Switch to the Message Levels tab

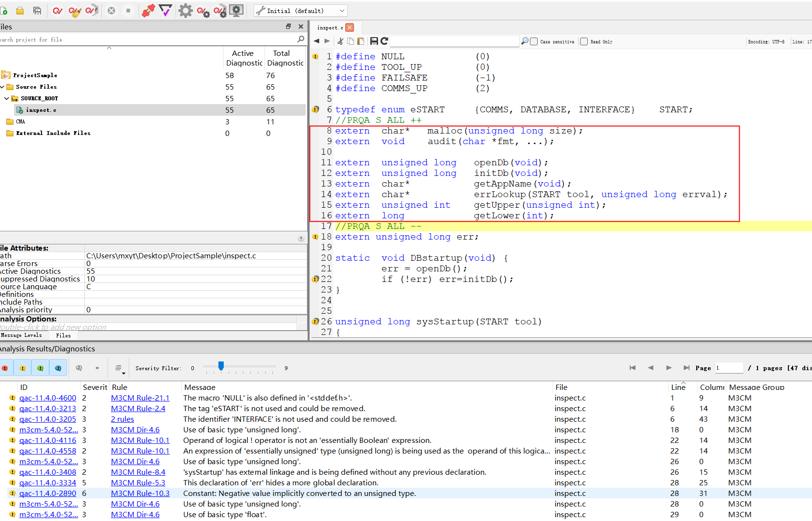tap(22, 335)
